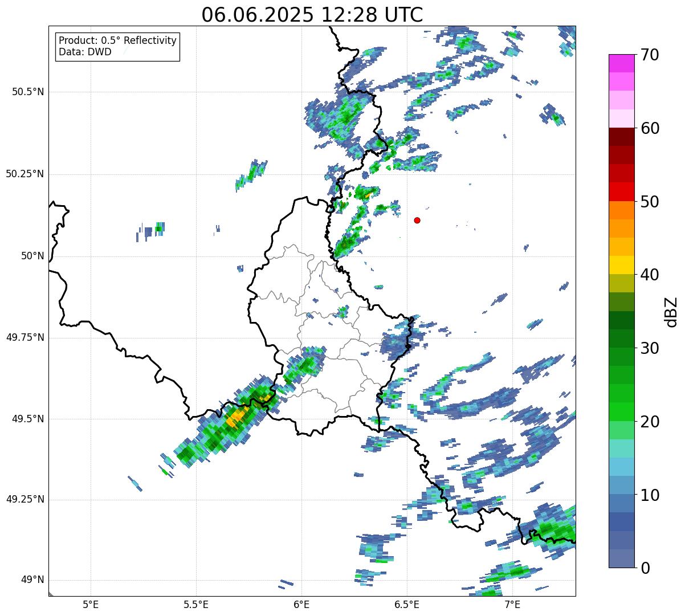Image resolution: width=685 pixels, height=616 pixels.
Task: Click the 'dBZ' colorbar axis label
Action: tap(671, 312)
